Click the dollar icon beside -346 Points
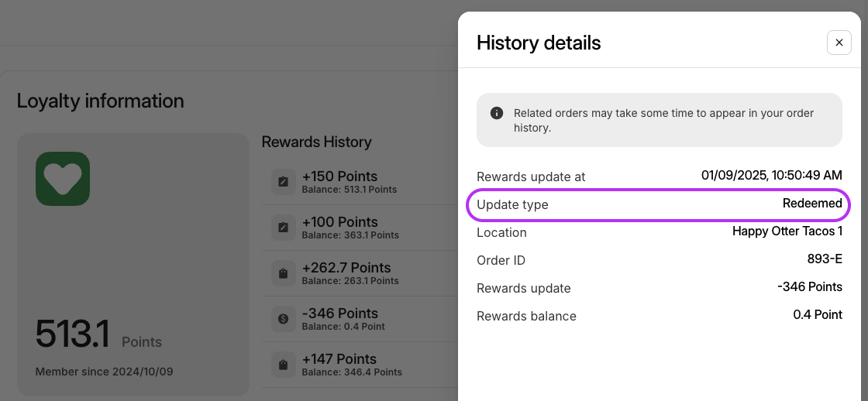The width and height of the screenshot is (868, 401). click(x=283, y=319)
